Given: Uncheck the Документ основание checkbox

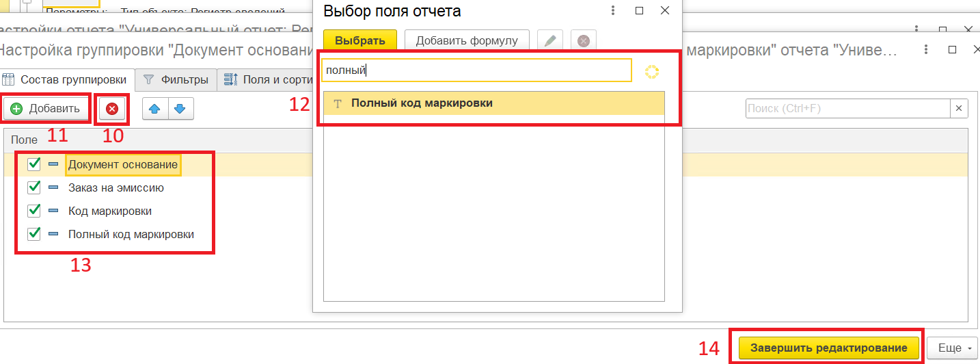Looking at the screenshot, I should [x=33, y=165].
